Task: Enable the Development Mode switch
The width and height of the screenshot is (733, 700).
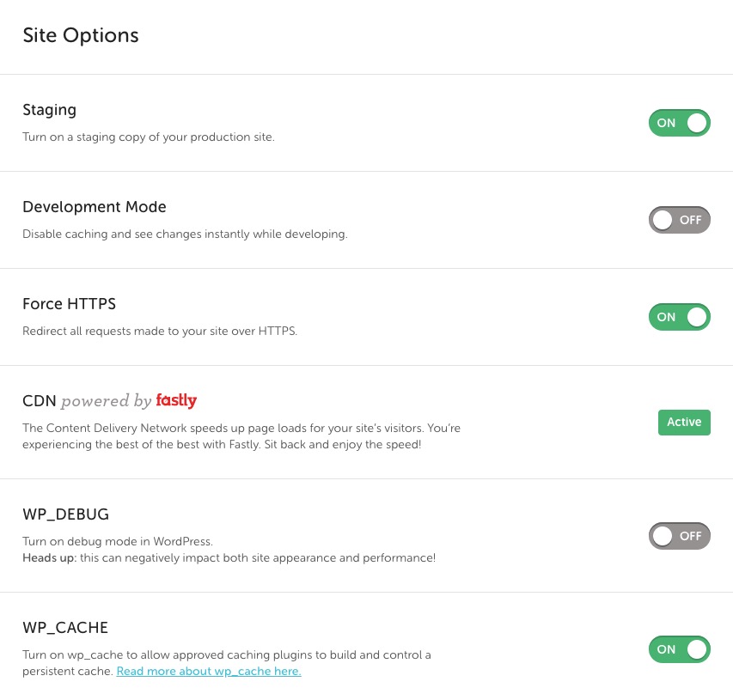Action: pos(679,220)
